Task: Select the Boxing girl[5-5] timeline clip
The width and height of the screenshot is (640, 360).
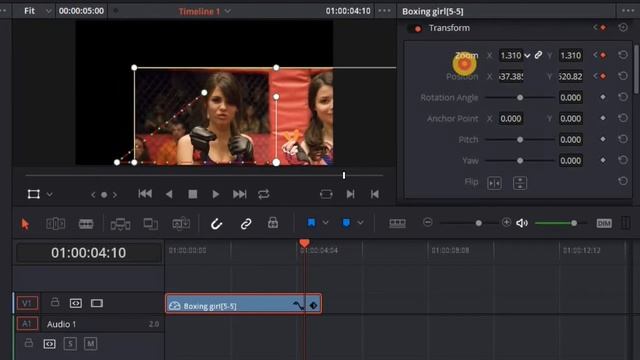Action: click(243, 304)
